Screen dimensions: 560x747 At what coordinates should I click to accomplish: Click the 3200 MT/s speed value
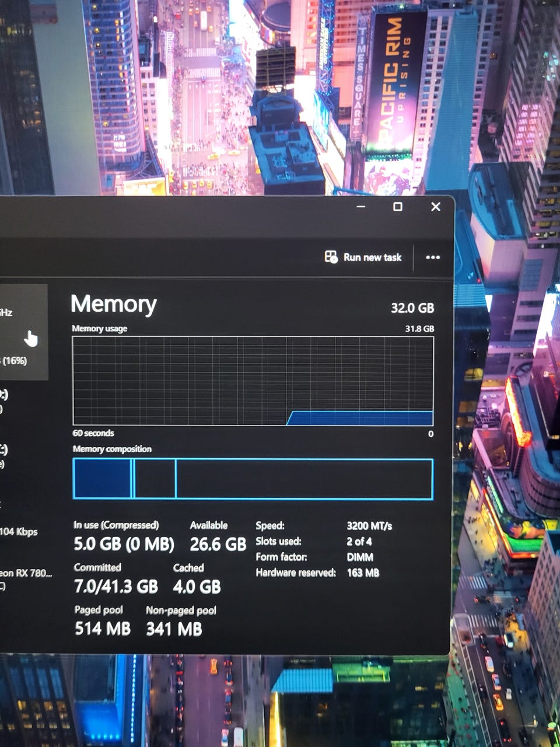(369, 526)
